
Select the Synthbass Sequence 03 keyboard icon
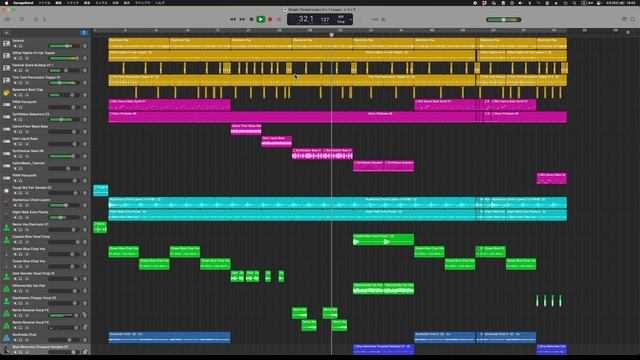coord(6,117)
